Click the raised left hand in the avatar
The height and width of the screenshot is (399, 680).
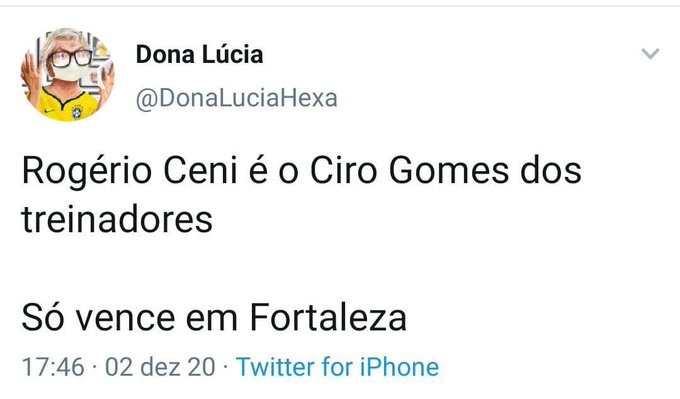[x=31, y=72]
